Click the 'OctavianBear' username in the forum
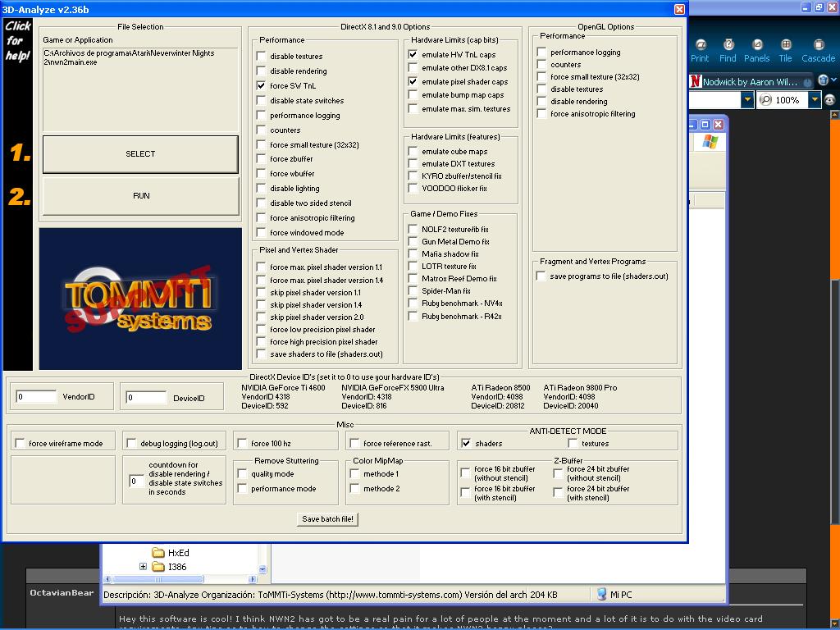 [62, 592]
